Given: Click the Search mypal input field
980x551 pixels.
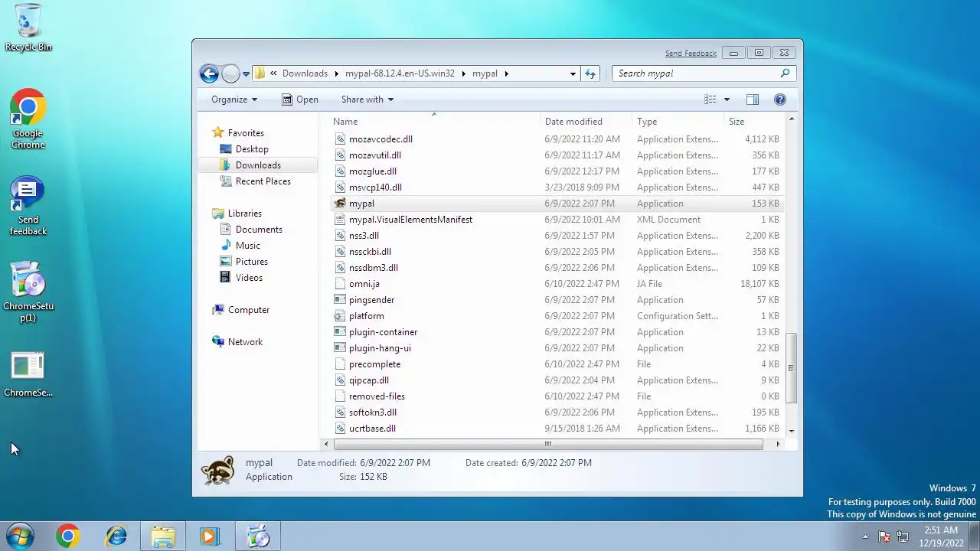Looking at the screenshot, I should (x=697, y=73).
